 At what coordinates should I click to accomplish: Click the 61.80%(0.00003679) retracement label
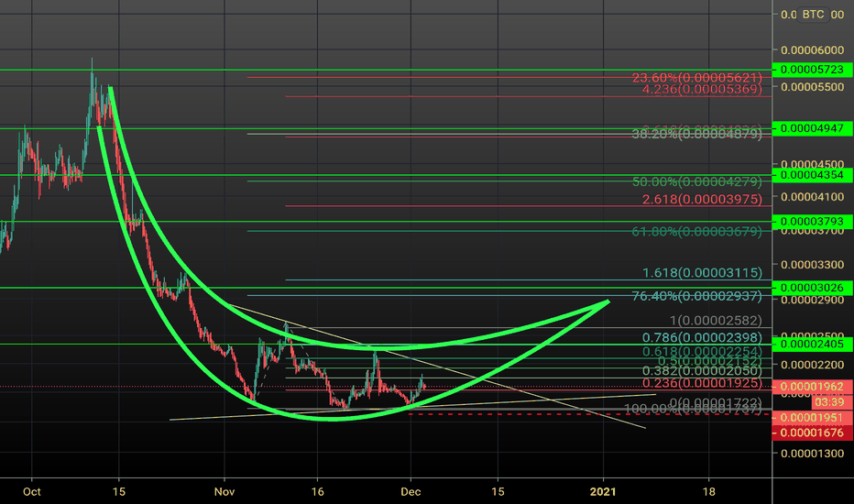697,232
